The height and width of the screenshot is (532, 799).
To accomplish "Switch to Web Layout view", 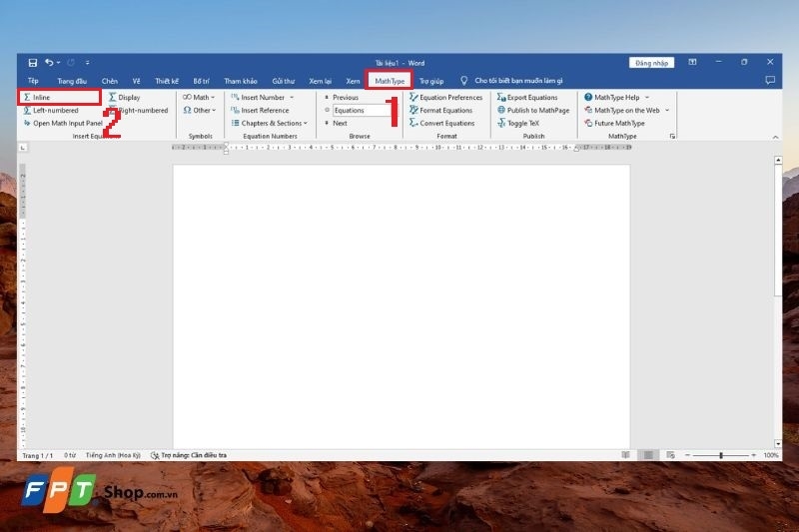I will [670, 455].
